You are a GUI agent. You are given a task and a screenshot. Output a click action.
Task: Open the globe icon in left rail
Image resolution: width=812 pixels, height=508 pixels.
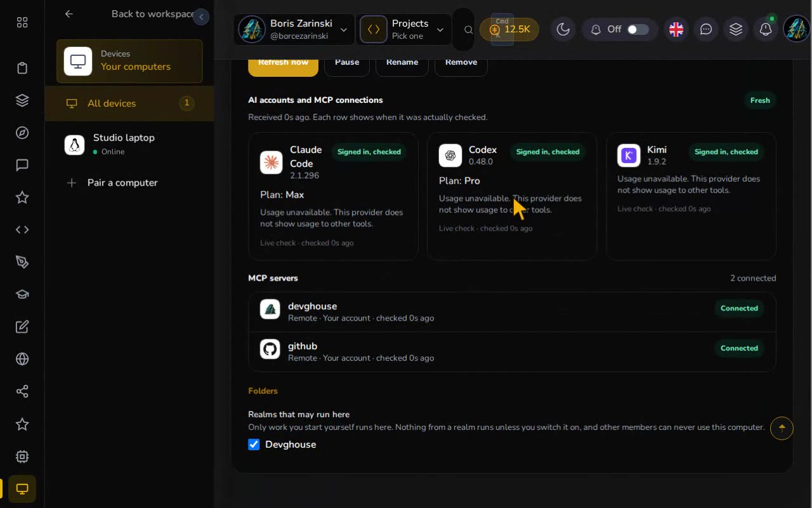(x=22, y=359)
